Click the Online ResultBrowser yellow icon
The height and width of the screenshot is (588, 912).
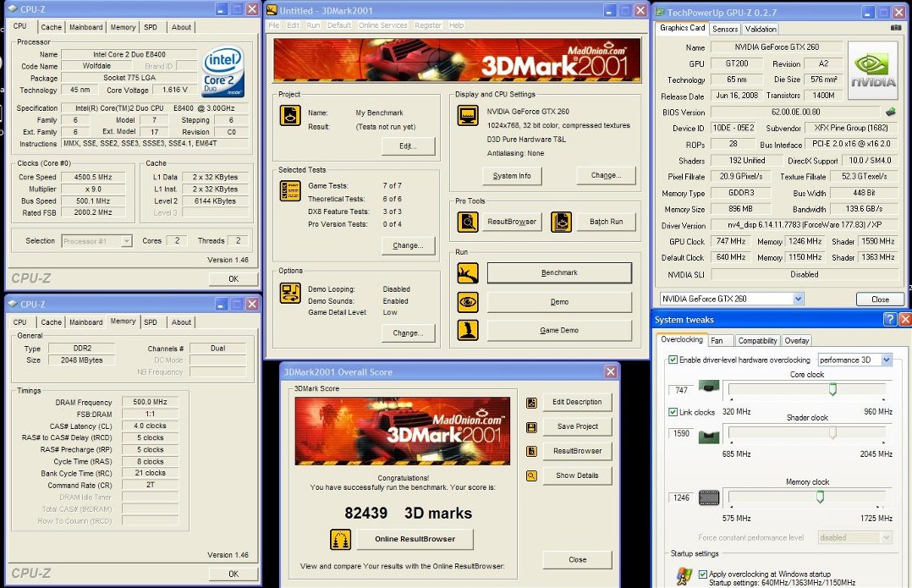341,540
